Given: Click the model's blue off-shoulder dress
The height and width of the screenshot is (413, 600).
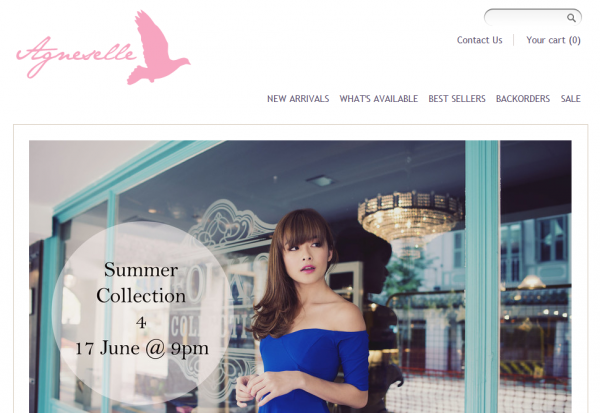Looking at the screenshot, I should pyautogui.click(x=315, y=371).
